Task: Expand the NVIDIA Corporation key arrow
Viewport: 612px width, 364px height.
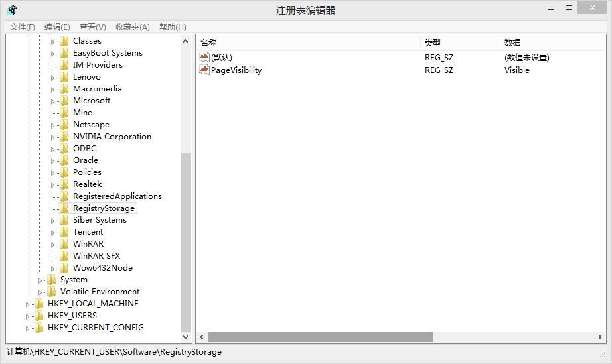Action: click(x=52, y=137)
